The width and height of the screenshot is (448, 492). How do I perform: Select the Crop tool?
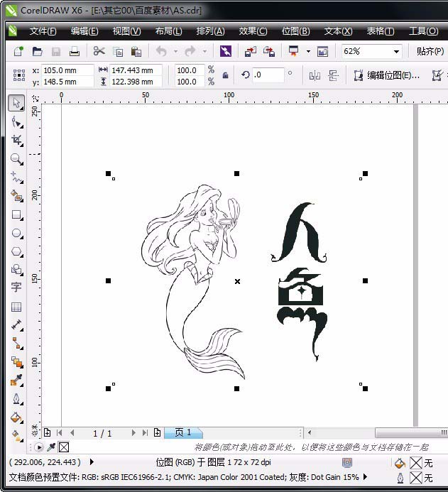[16, 141]
